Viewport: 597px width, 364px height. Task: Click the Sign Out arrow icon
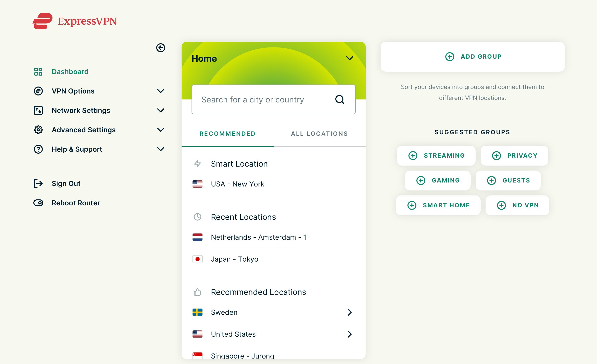click(38, 183)
